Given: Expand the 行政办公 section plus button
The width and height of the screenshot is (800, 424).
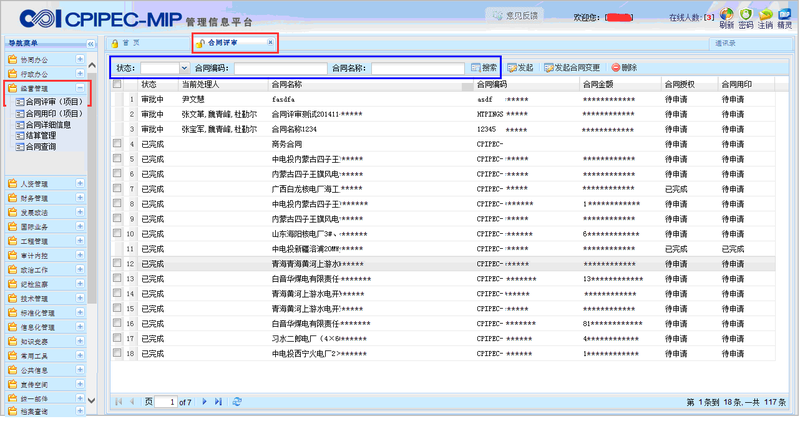Looking at the screenshot, I should tap(80, 73).
